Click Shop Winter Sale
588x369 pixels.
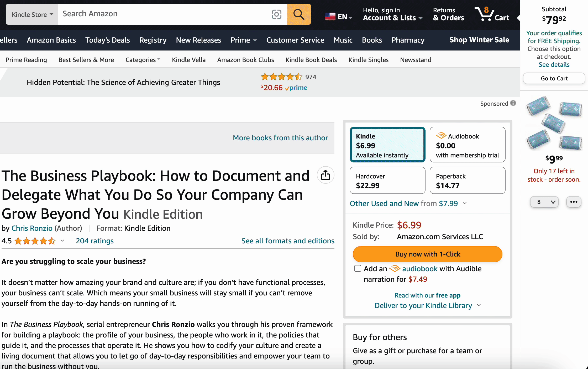click(479, 40)
